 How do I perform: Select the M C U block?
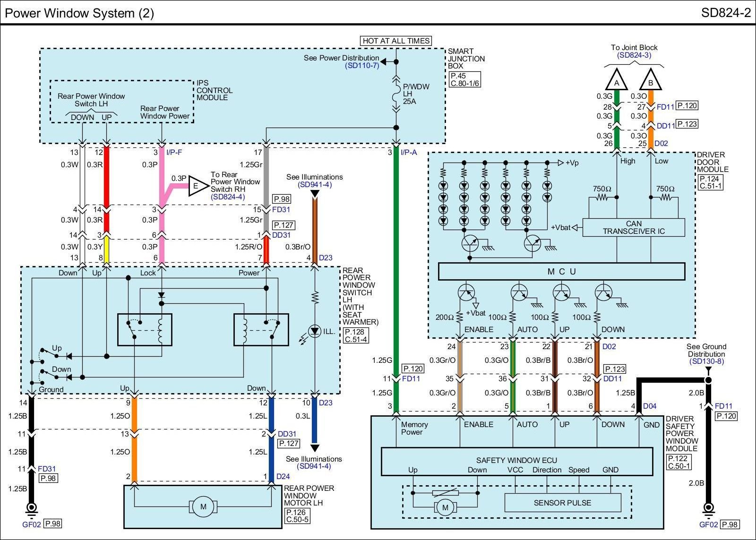point(561,272)
